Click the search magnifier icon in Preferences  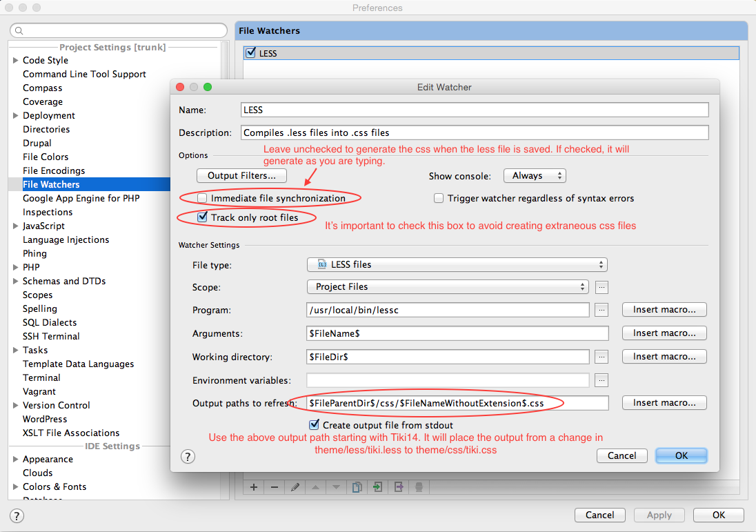pos(19,31)
